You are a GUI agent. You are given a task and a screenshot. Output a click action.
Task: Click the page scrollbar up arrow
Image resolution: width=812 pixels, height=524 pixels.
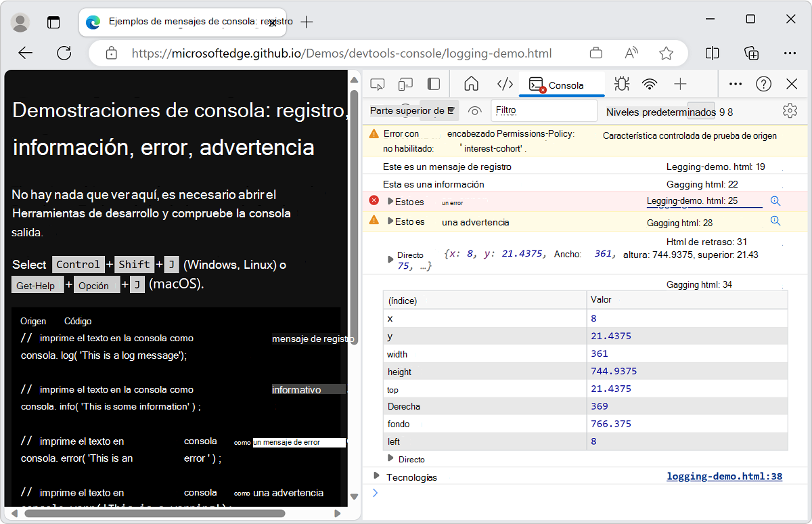354,80
